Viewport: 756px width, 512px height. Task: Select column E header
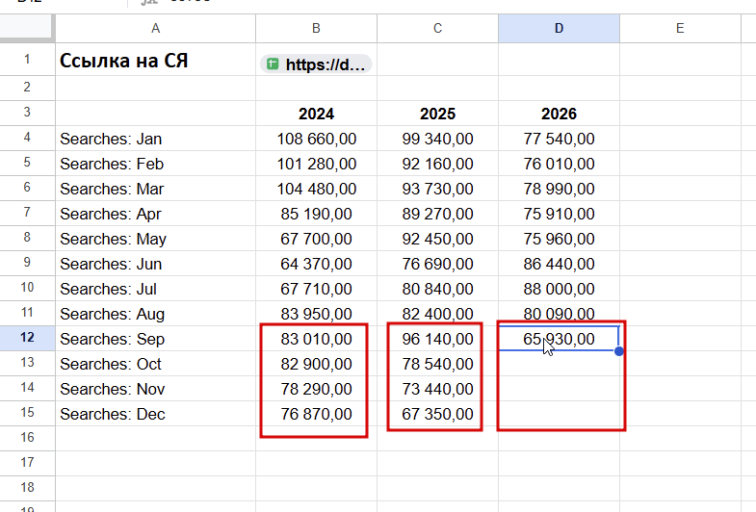(680, 28)
